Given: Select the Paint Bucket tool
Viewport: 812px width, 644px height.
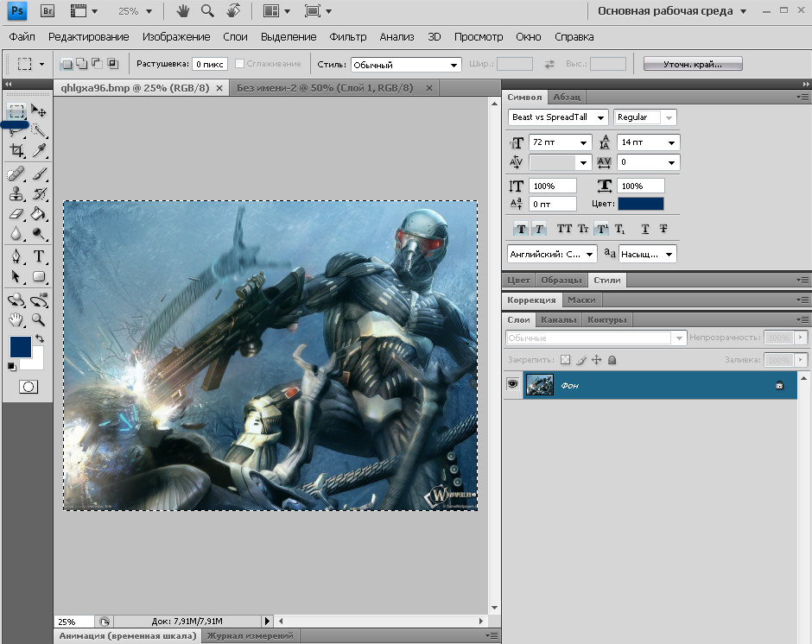Looking at the screenshot, I should 39,213.
